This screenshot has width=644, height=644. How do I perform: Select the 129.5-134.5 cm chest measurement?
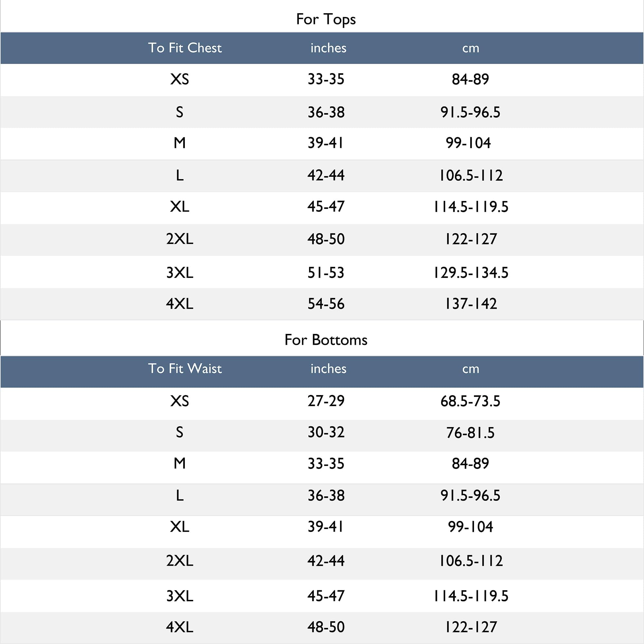[470, 273]
